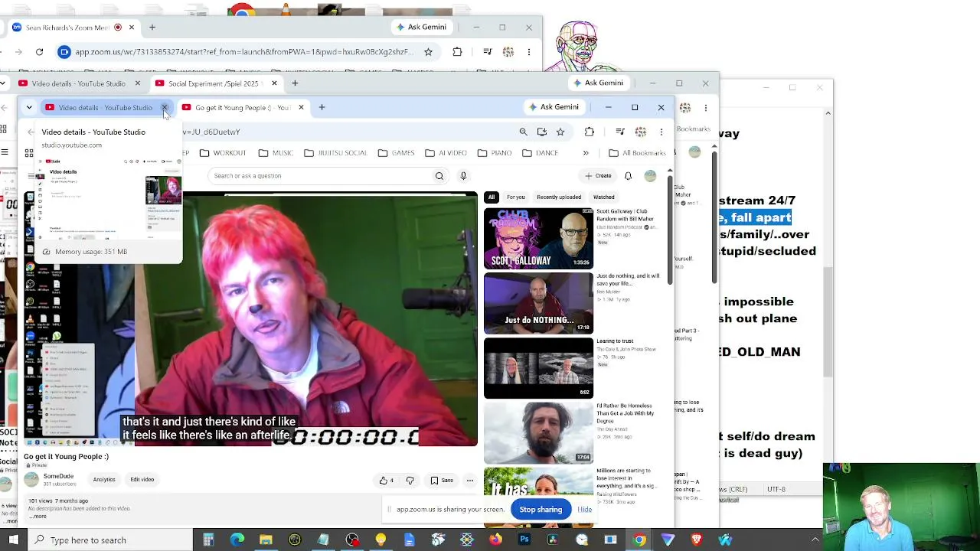980x551 pixels.
Task: Switch to Go get it Young People tab
Action: click(243, 107)
